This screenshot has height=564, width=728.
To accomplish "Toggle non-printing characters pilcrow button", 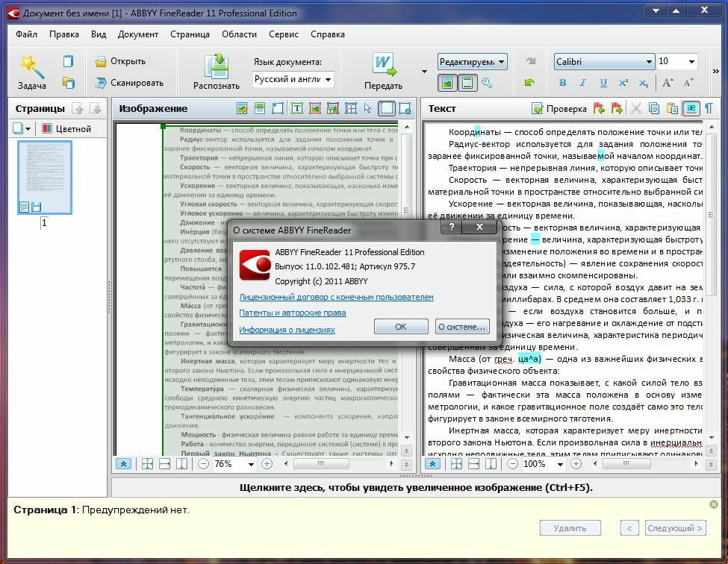I will tap(709, 108).
